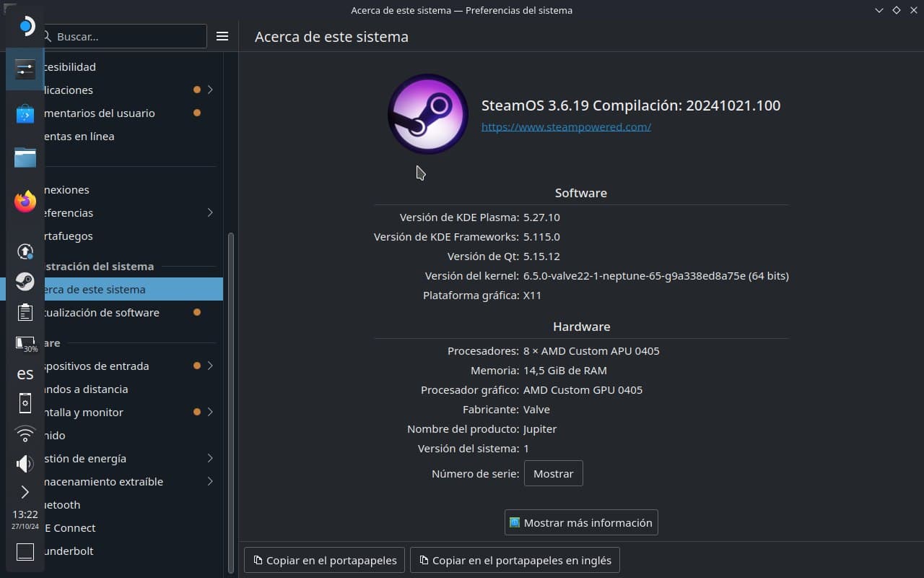The width and height of the screenshot is (924, 578).
Task: Click Copiar en el portapapeles en inglés
Action: 515,560
